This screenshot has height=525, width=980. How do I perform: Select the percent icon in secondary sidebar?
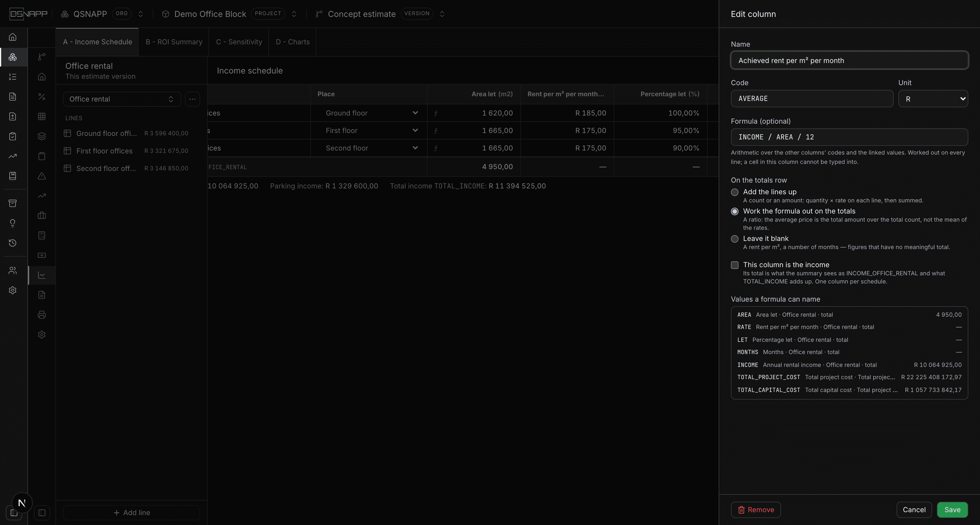[x=42, y=97]
